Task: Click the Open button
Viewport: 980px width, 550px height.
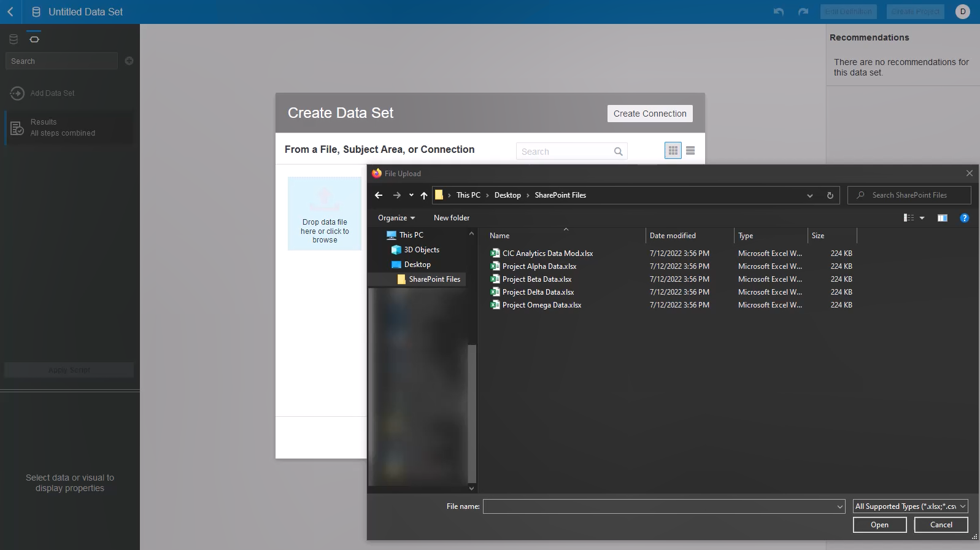Action: (x=879, y=525)
